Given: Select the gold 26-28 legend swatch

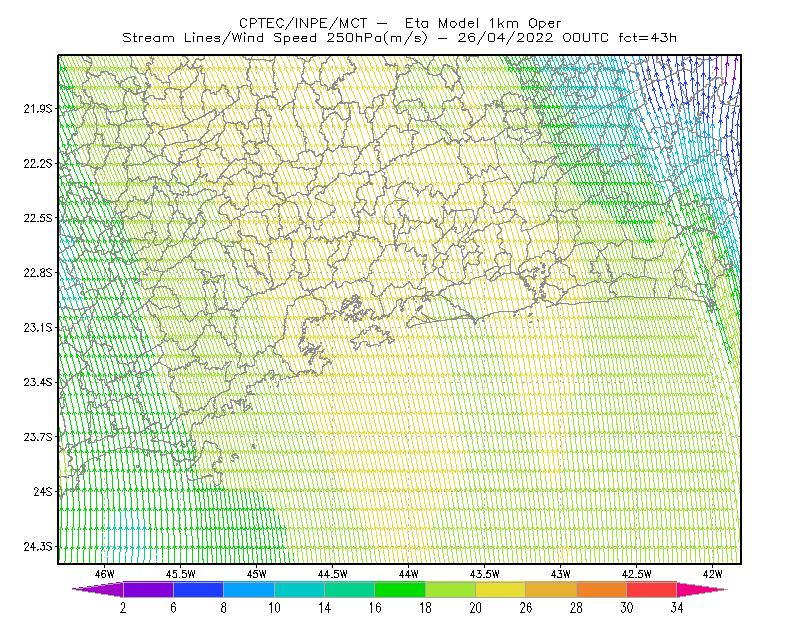Looking at the screenshot, I should coord(551,589).
